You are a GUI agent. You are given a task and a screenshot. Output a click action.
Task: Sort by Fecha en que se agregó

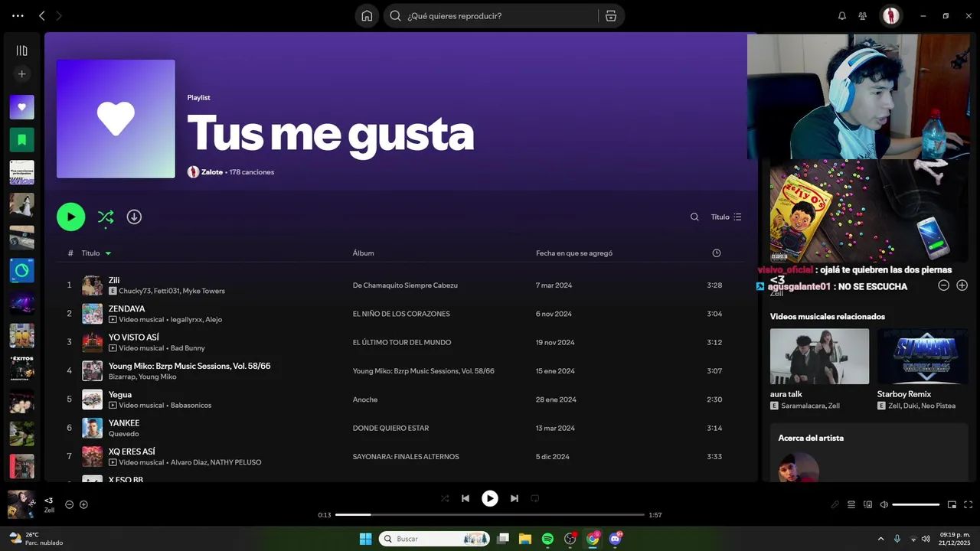click(574, 253)
